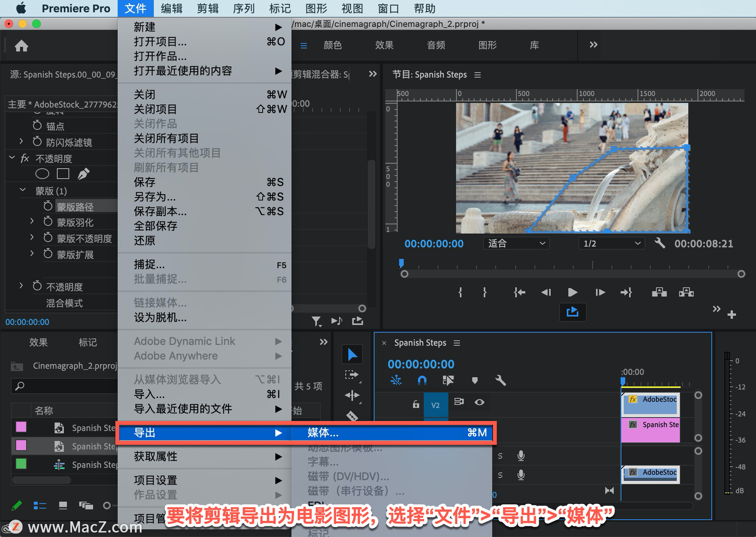The image size is (756, 537).
Task: Click the pink label swatch of the first Spanish Steps item
Action: pyautogui.click(x=21, y=427)
